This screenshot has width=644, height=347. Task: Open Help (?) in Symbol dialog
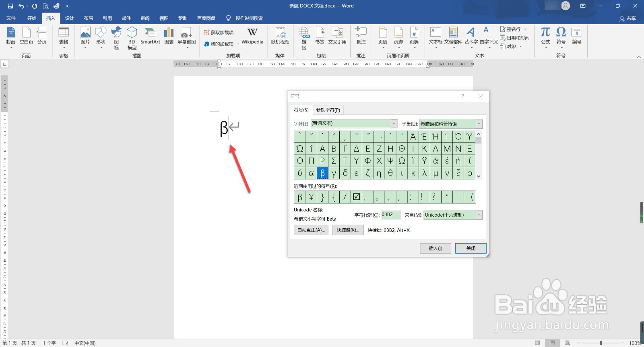[463, 96]
